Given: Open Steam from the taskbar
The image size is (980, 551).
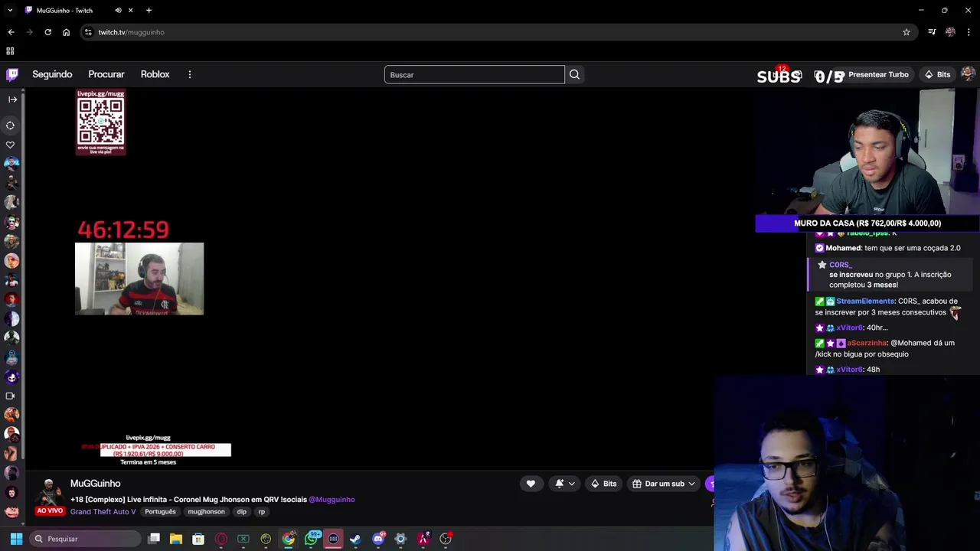Looking at the screenshot, I should coord(355,539).
